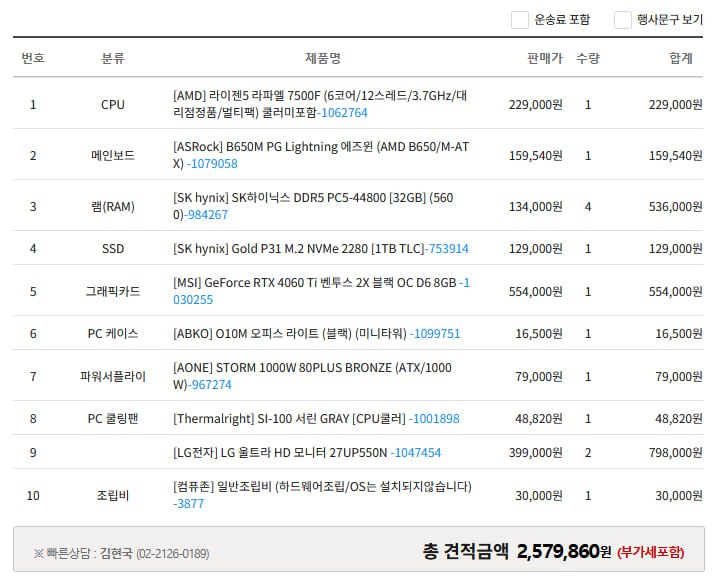Image resolution: width=721 pixels, height=587 pixels.
Task: Select the 메인보드 category cell
Action: tap(113, 156)
